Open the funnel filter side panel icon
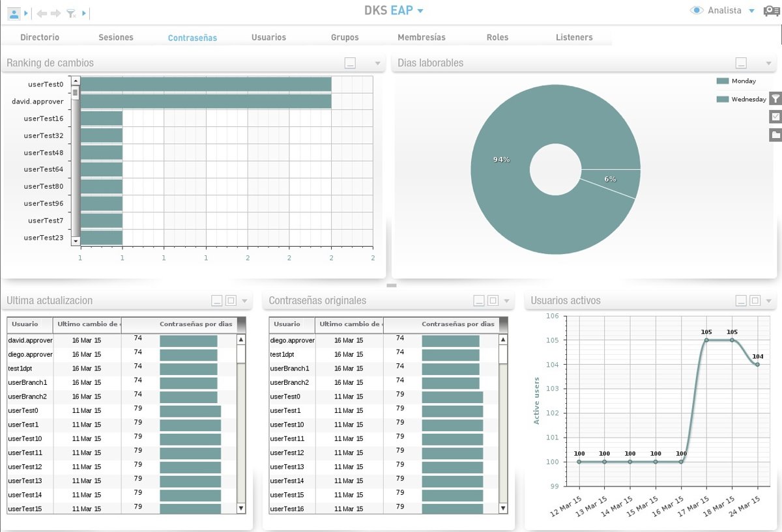The width and height of the screenshot is (782, 532). click(775, 99)
